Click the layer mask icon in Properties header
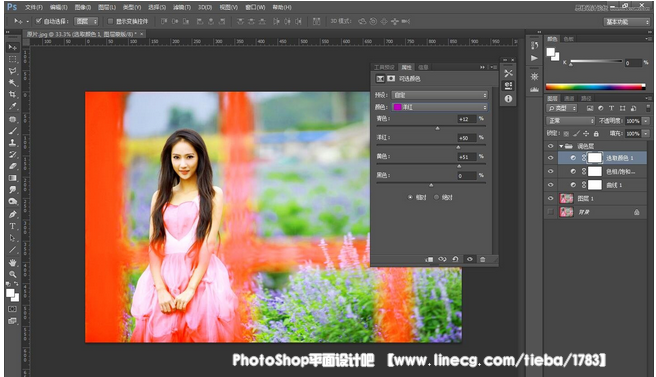Screen dimensions: 656x377 pyautogui.click(x=391, y=79)
